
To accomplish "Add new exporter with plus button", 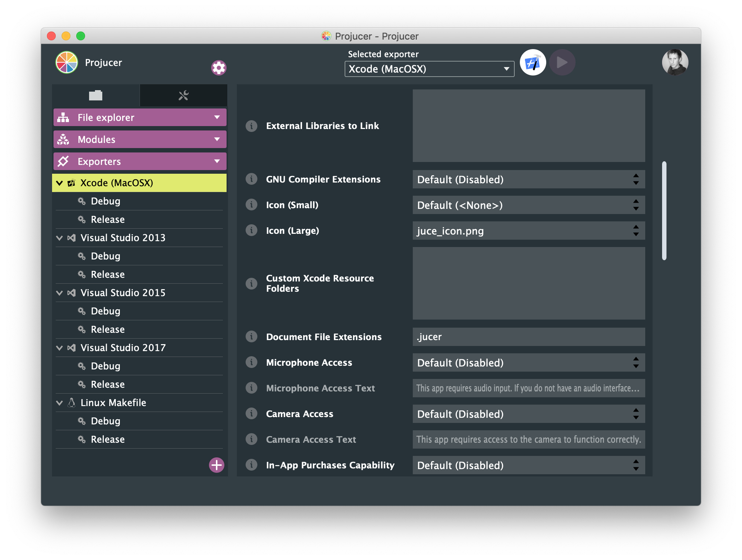I will 216,465.
